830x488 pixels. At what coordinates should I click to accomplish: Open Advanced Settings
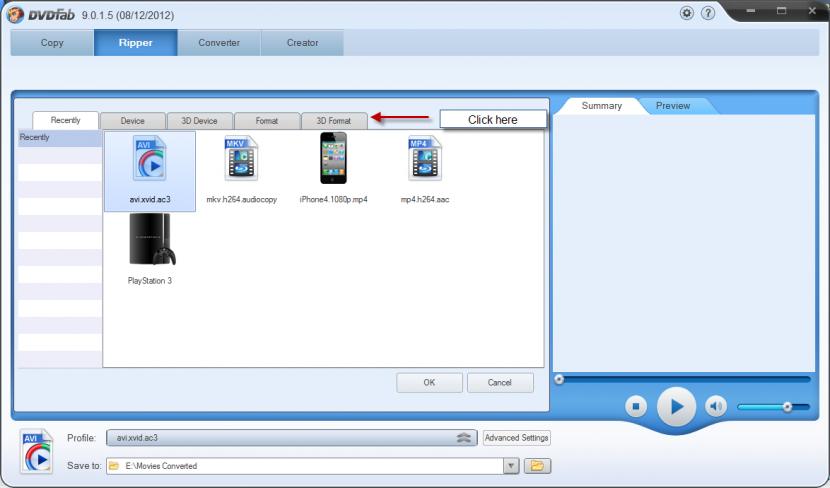click(517, 438)
